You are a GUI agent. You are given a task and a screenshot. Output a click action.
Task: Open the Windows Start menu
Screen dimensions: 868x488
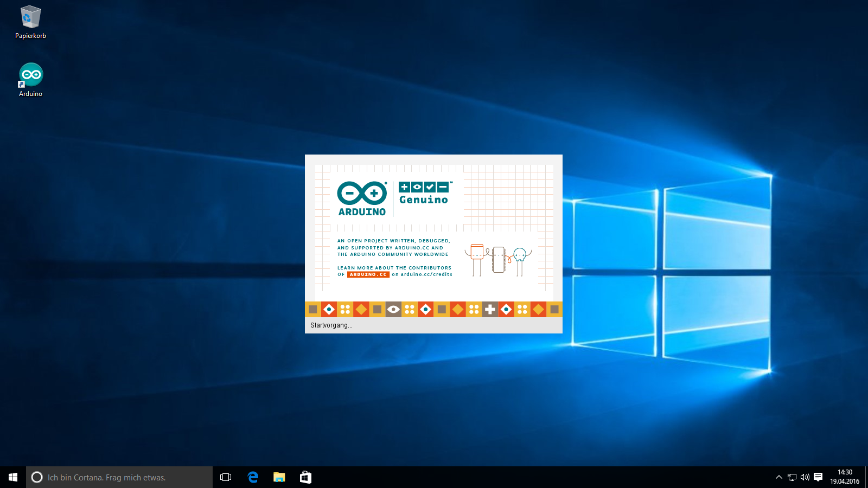point(13,477)
